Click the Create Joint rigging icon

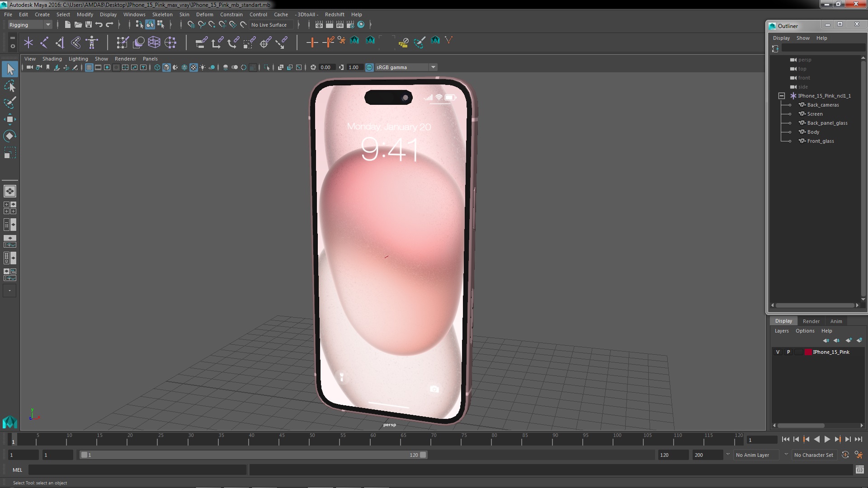(44, 42)
